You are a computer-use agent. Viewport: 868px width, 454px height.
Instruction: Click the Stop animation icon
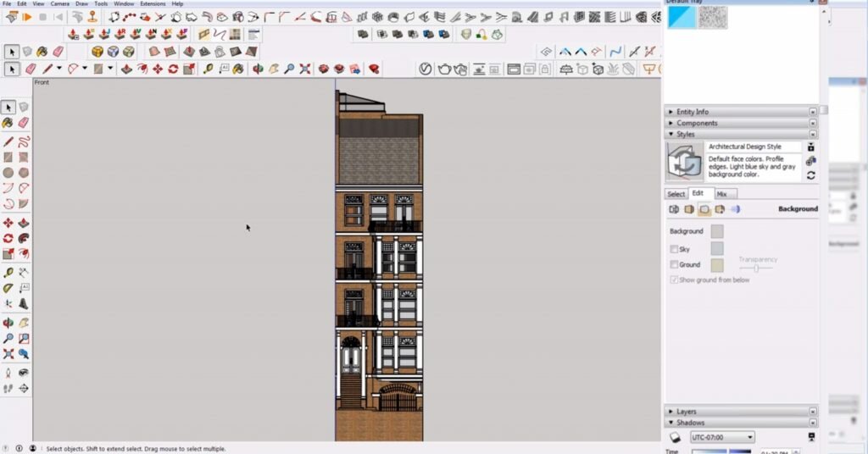pyautogui.click(x=42, y=17)
